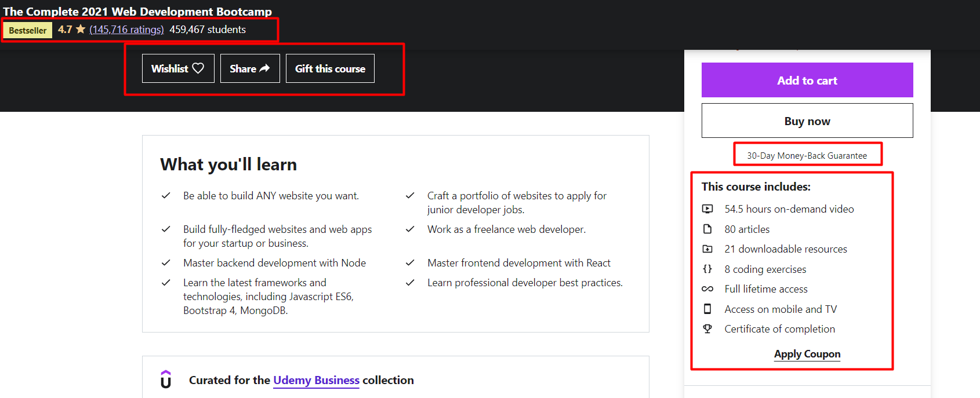This screenshot has height=398, width=980.
Task: Click checkmark beside 'Learn professional developer best practices'
Action: (410, 283)
